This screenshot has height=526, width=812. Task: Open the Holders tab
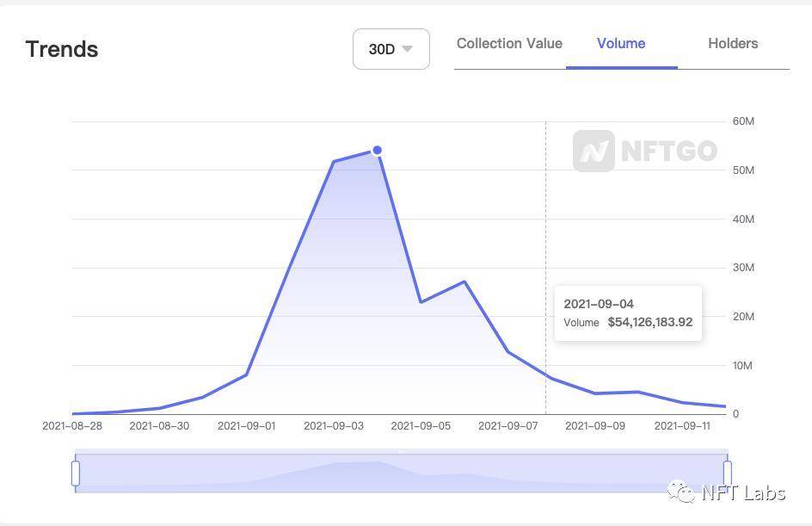click(x=733, y=44)
